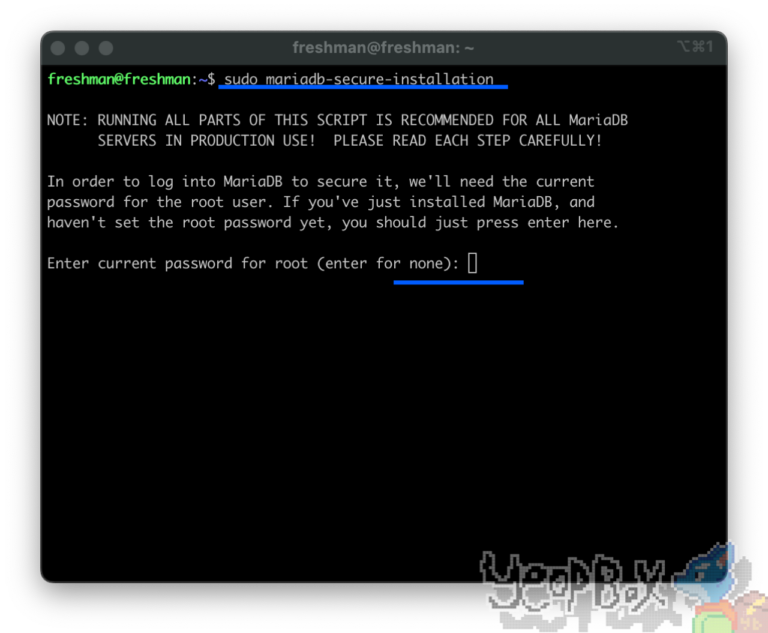The image size is (768, 633).
Task: Click the green 'freshman@freshman' prompt text
Action: coord(119,79)
